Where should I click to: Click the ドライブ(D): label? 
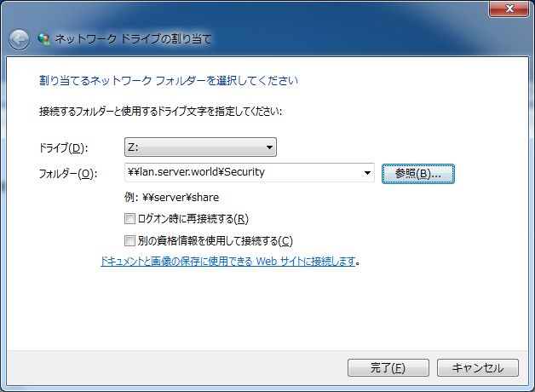point(63,148)
